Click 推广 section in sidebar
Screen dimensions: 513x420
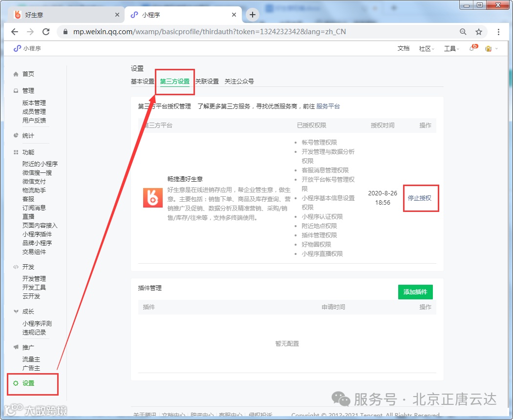(x=28, y=347)
